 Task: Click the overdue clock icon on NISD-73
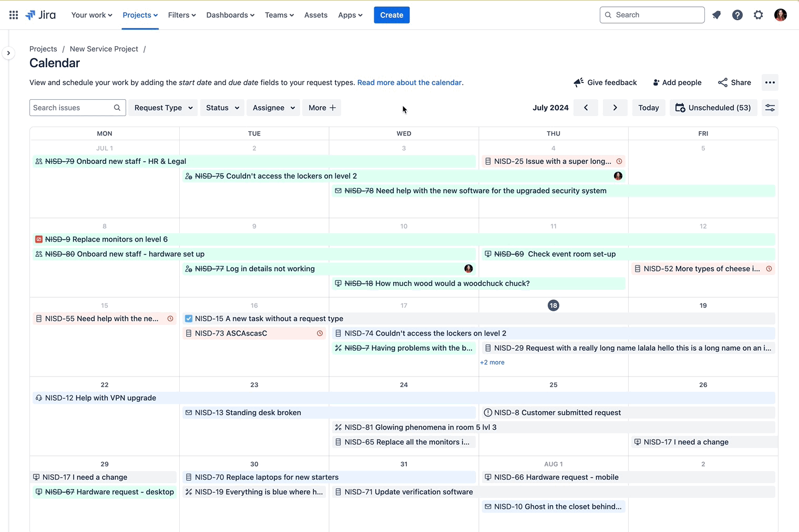320,333
